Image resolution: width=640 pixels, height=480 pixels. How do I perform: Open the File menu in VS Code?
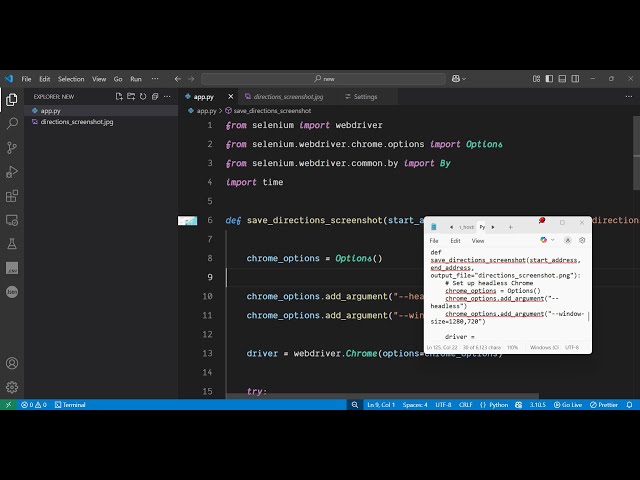pos(27,79)
